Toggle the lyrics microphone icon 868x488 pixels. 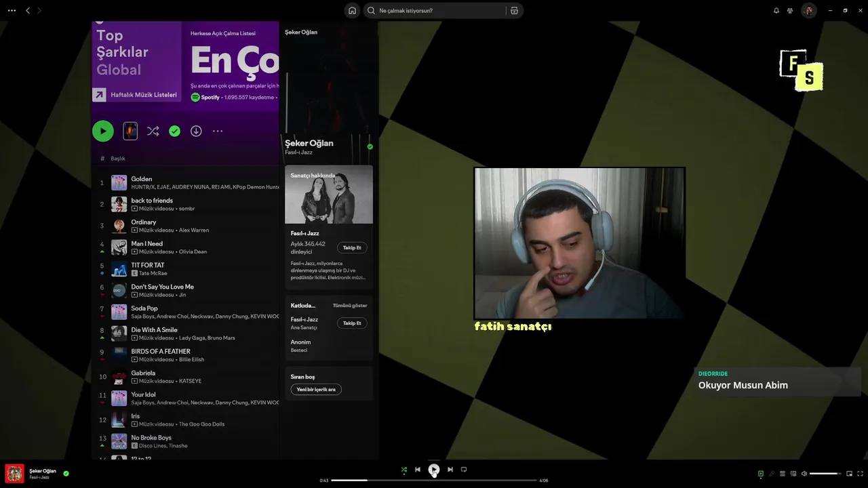pos(771,474)
